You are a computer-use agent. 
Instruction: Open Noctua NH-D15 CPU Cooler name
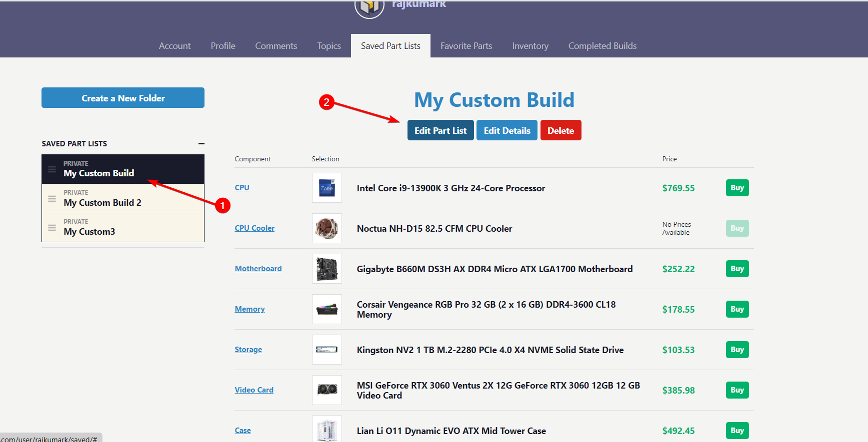point(434,229)
